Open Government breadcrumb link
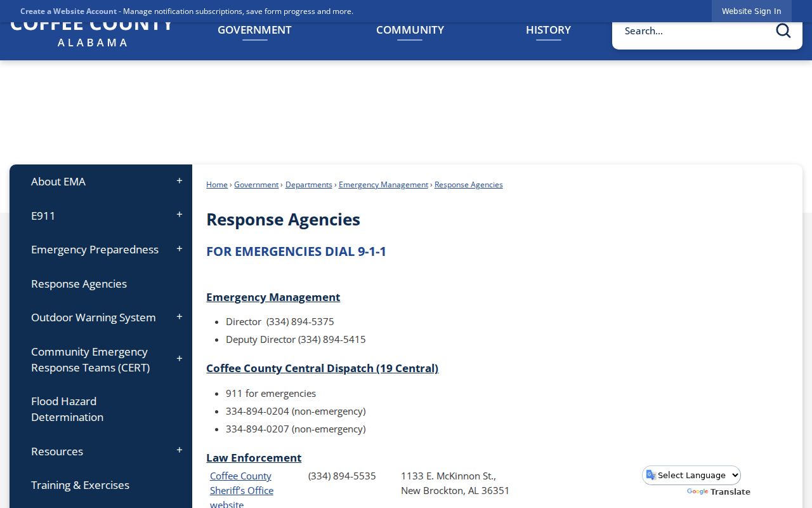 pos(256,185)
